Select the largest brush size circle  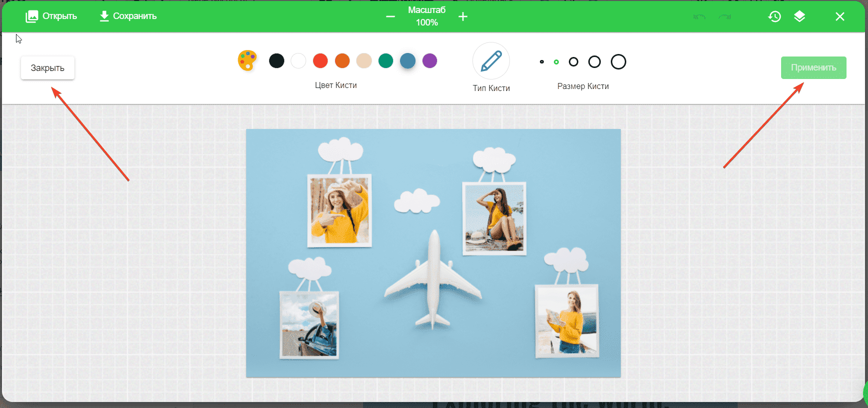(x=618, y=62)
